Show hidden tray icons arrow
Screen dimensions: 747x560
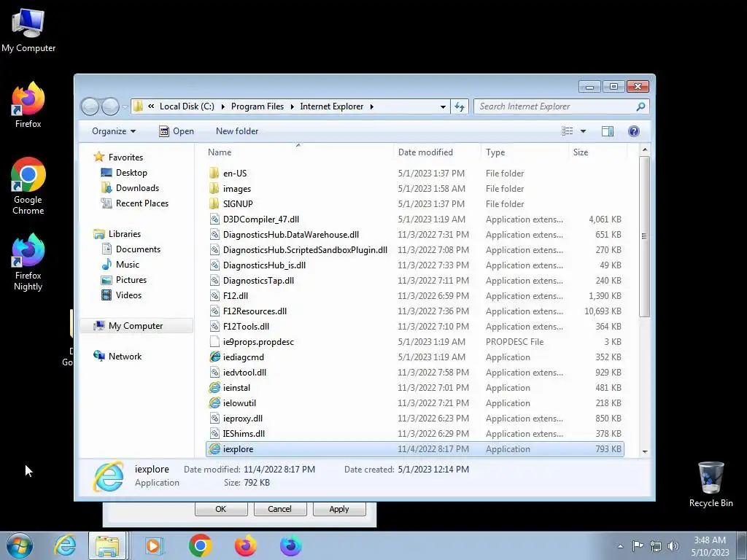(x=620, y=545)
